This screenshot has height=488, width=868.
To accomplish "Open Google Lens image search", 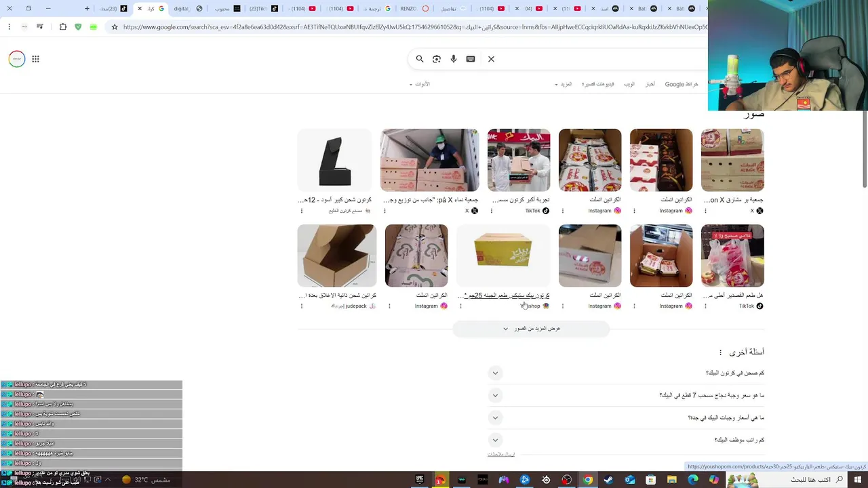I will click(437, 59).
